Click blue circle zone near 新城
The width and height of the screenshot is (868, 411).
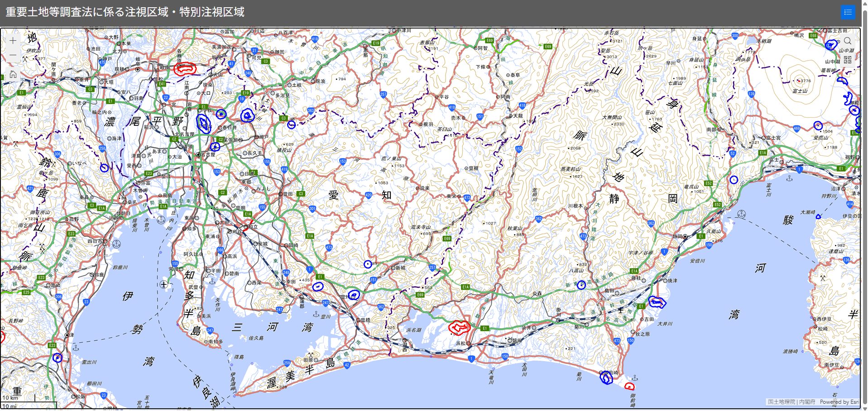[368, 264]
